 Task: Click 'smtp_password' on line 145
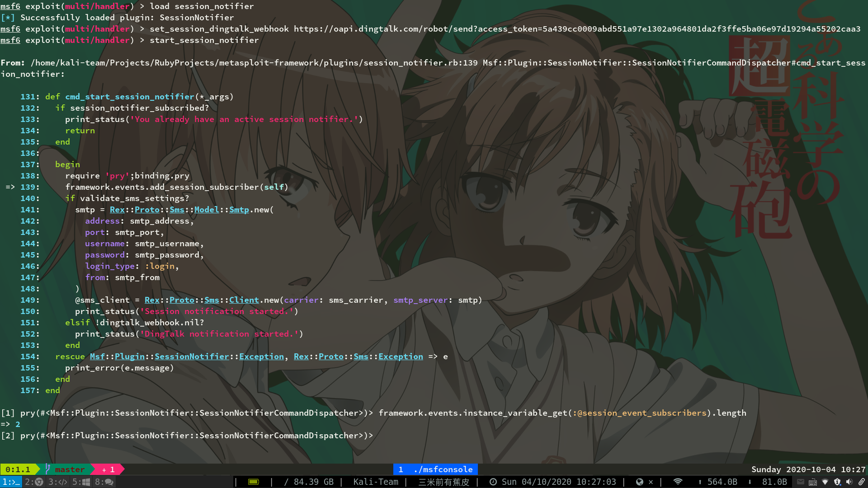click(167, 255)
